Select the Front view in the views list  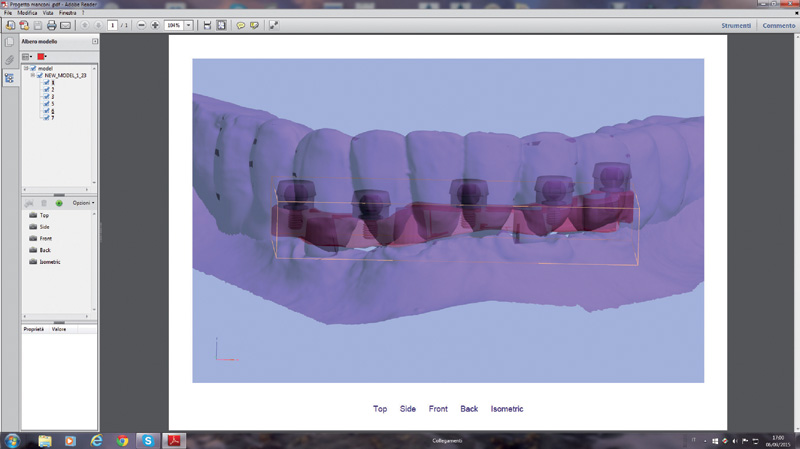45,238
